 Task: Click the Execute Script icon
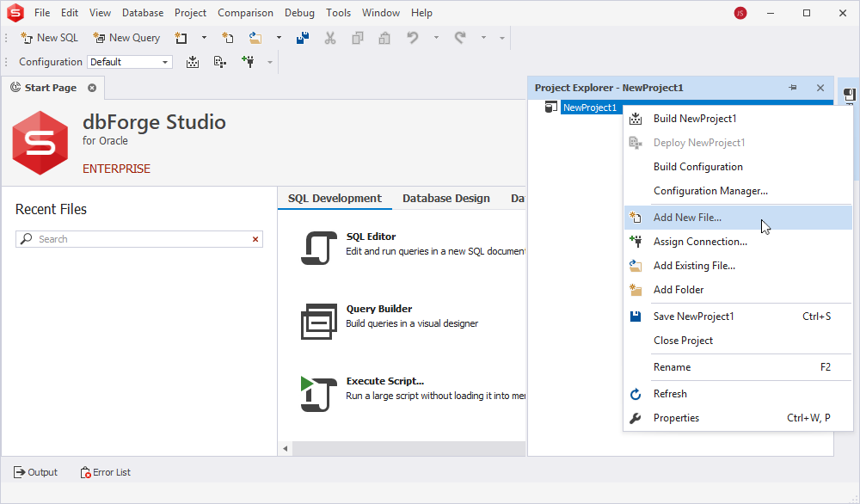point(319,394)
